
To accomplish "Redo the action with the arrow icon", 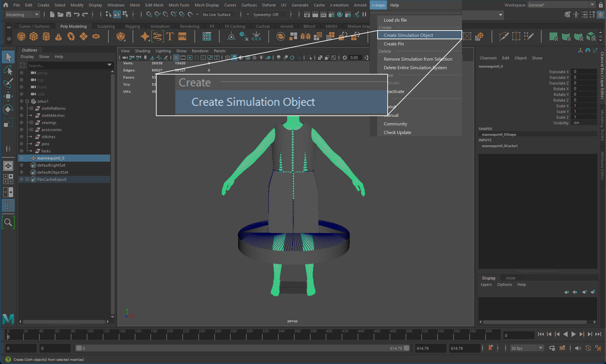I will tap(85, 14).
